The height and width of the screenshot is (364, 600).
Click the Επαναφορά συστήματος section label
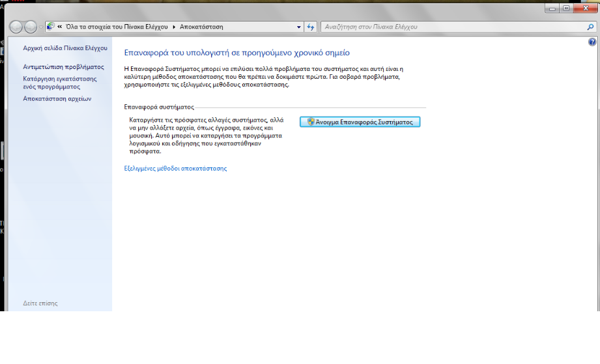[159, 107]
